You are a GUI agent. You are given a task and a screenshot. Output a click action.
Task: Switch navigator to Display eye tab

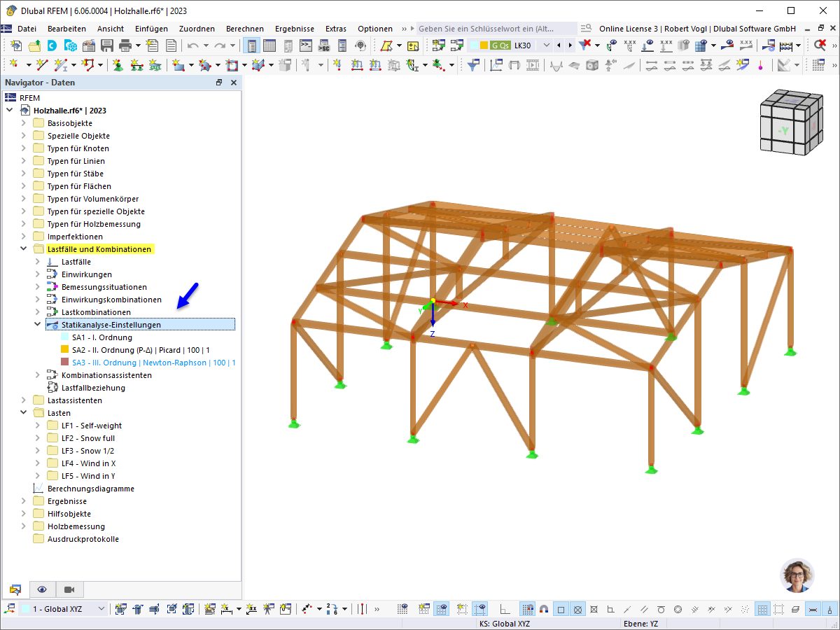[42, 589]
